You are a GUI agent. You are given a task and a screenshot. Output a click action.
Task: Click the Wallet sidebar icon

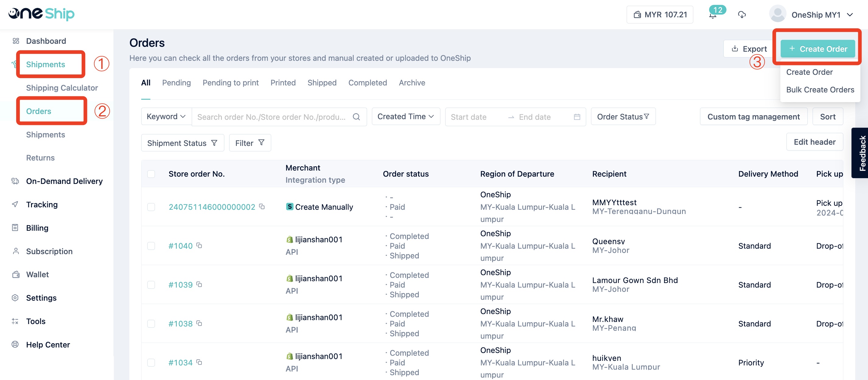16,274
